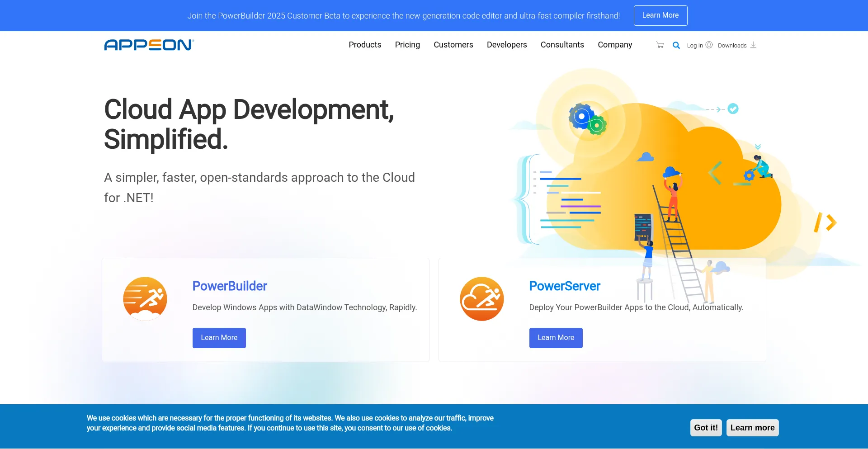Click the Log In user icon

click(709, 45)
